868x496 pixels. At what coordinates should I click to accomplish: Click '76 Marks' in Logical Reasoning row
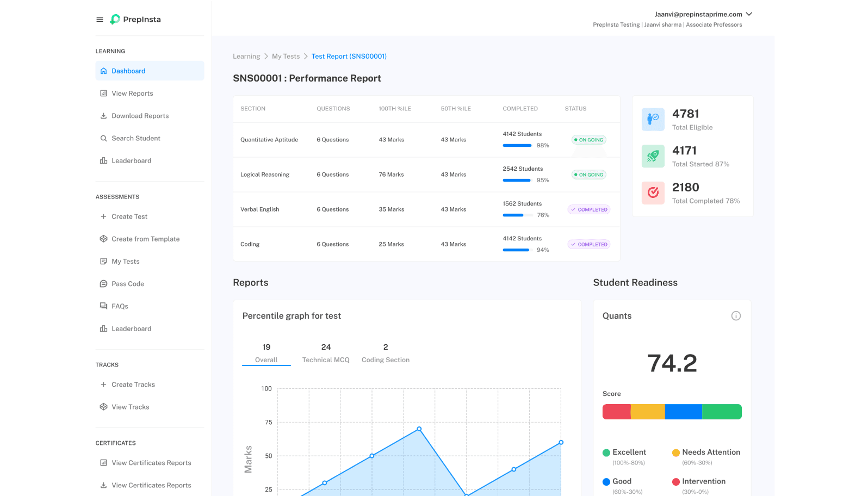click(x=391, y=175)
